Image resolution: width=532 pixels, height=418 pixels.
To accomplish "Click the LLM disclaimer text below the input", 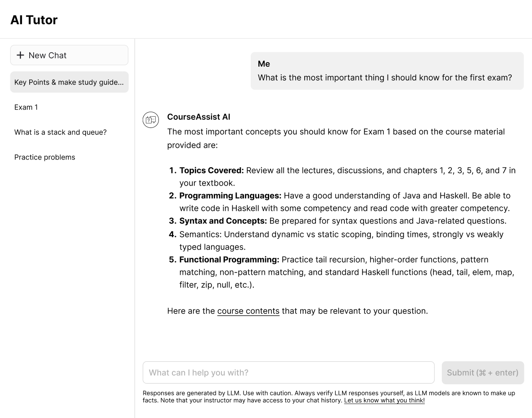I will pyautogui.click(x=329, y=393).
